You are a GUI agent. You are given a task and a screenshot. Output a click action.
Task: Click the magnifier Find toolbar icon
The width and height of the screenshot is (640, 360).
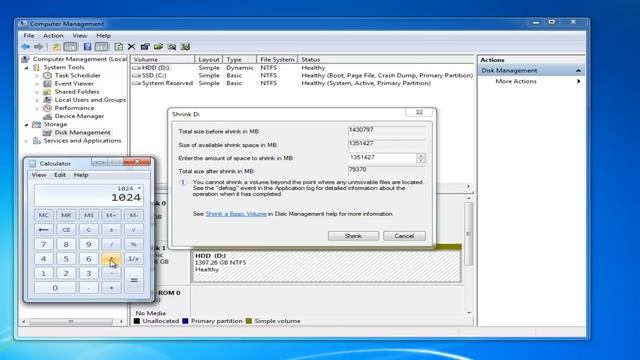[172, 47]
